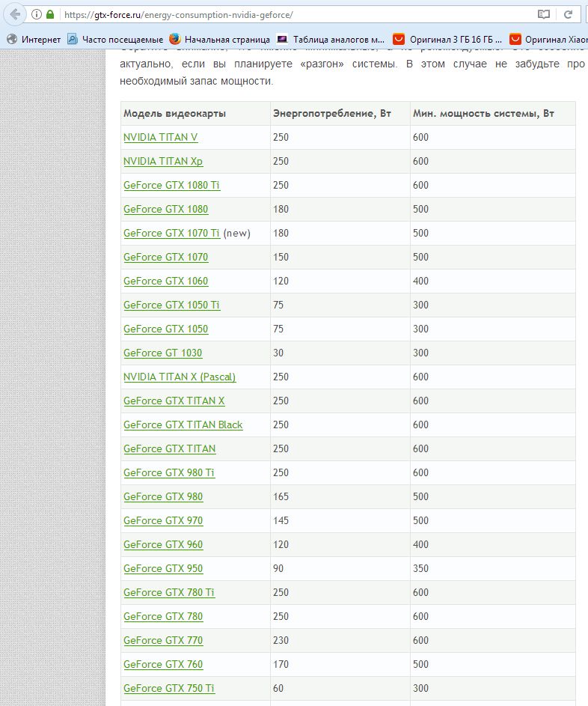Open the Таблица аналогов bookmark
The width and height of the screenshot is (588, 706).
pos(331,39)
